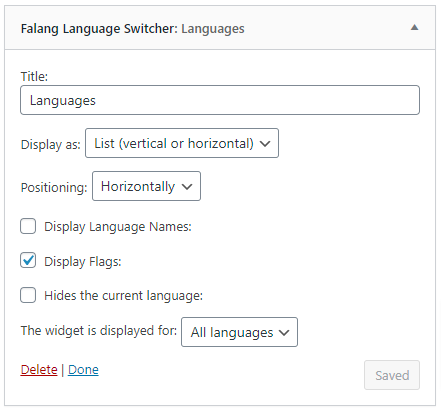This screenshot has width=441, height=408.
Task: Click the Hides the current language label
Action: click(x=123, y=296)
